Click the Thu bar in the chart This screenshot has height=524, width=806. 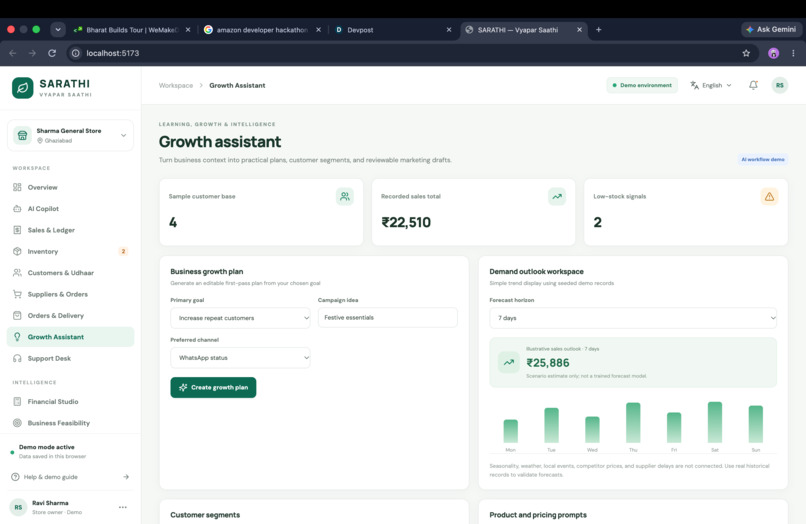pos(633,423)
